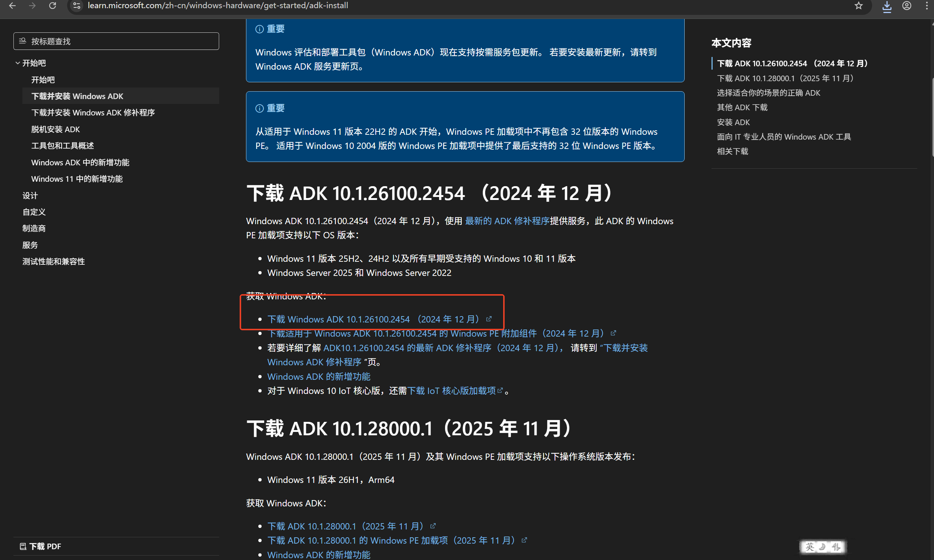The width and height of the screenshot is (934, 560).
Task: Click the browser back arrow
Action: (x=12, y=6)
